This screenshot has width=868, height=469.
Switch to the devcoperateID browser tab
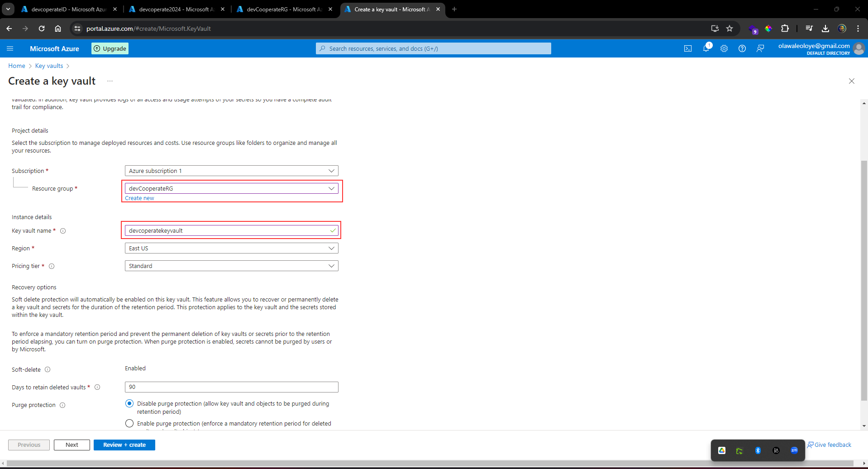[70, 9]
